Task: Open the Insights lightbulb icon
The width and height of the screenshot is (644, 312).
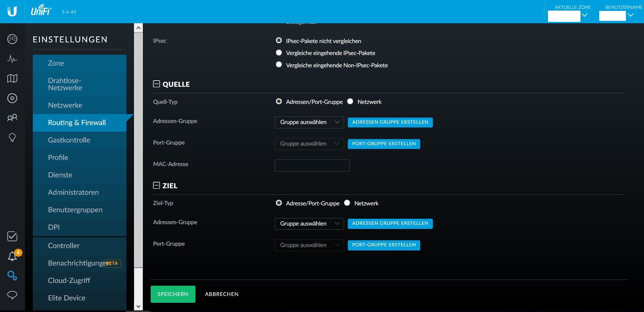Action: pyautogui.click(x=12, y=137)
